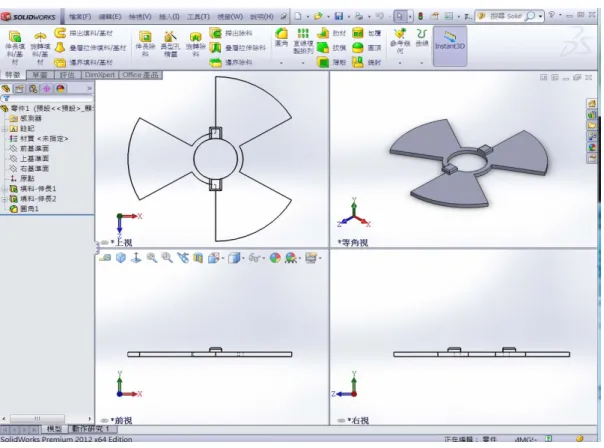Toggle the Instant3D button

point(450,46)
